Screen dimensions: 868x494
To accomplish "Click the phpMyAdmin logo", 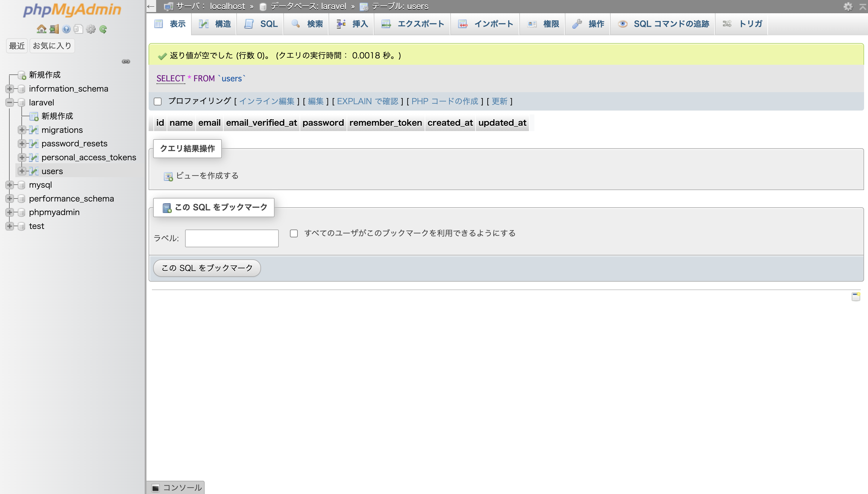I will point(72,10).
